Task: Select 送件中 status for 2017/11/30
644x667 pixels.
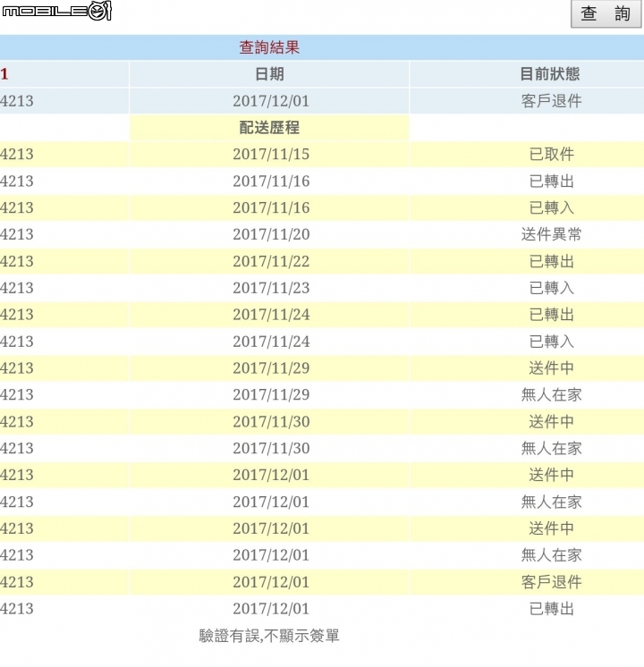Action: pos(551,421)
